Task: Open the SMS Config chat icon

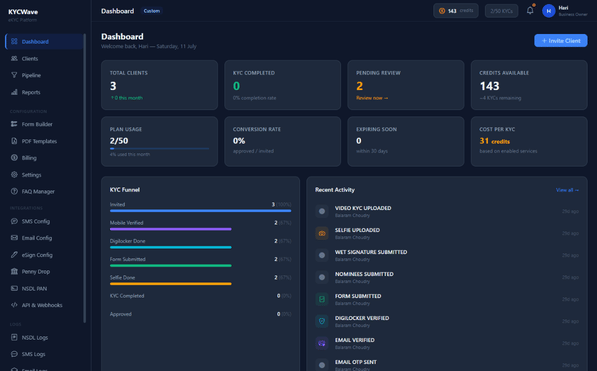Action: pos(14,221)
